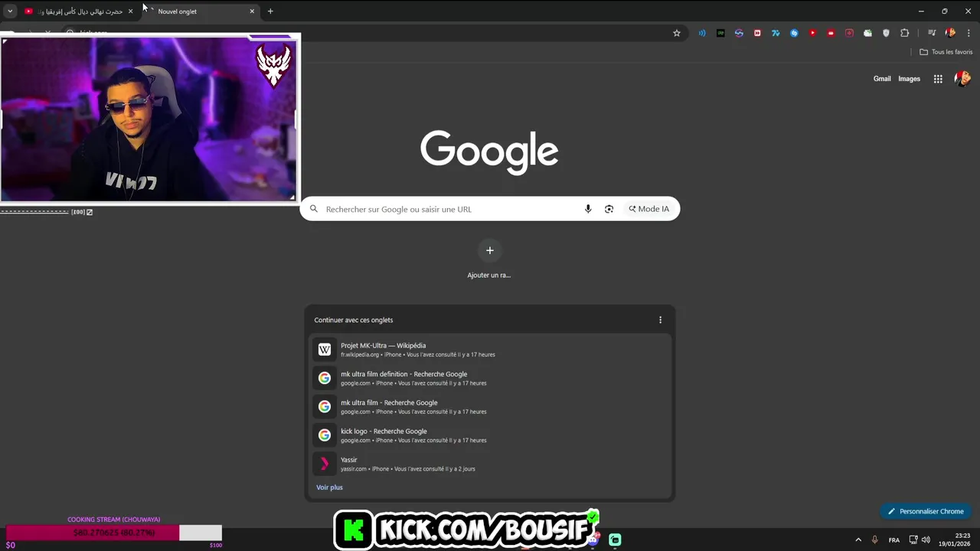Image resolution: width=980 pixels, height=551 pixels.
Task: Open the taskbar clock and date
Action: coord(955,540)
